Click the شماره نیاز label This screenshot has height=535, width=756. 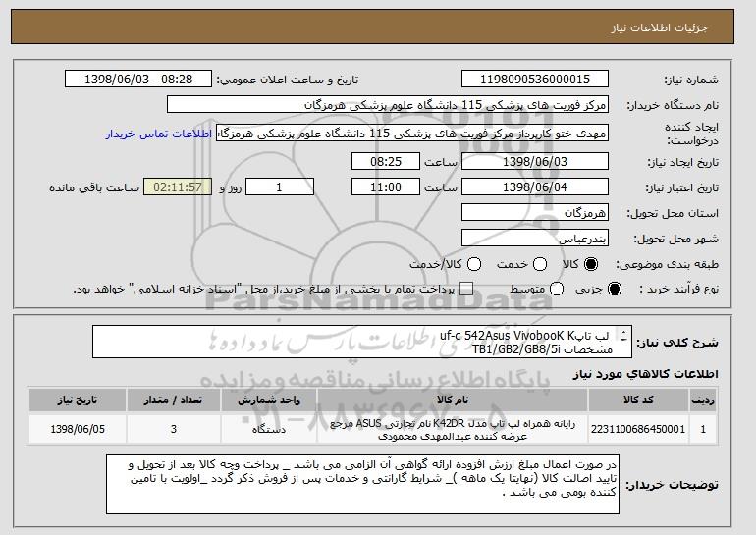(x=691, y=80)
